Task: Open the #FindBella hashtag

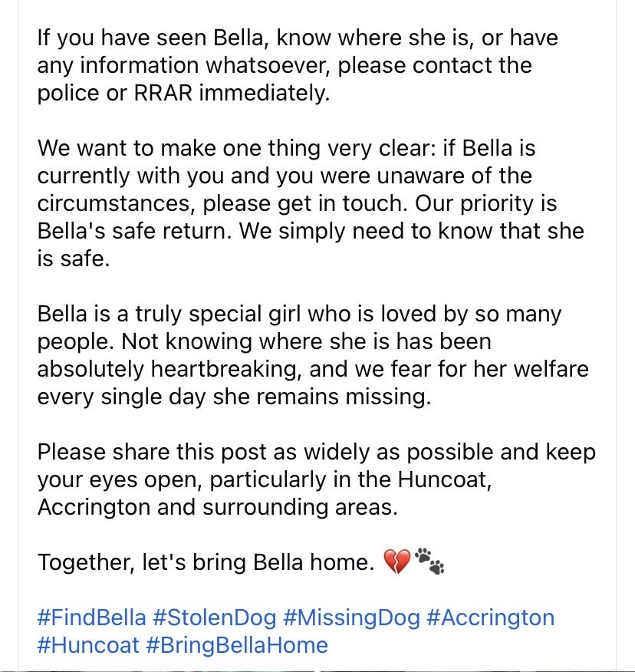Action: [x=92, y=618]
